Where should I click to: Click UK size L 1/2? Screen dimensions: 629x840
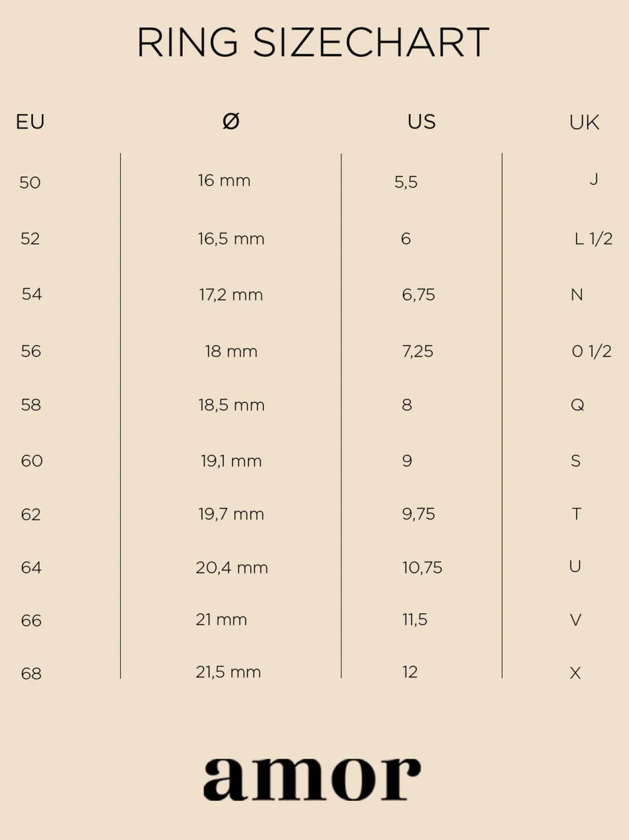[593, 239]
